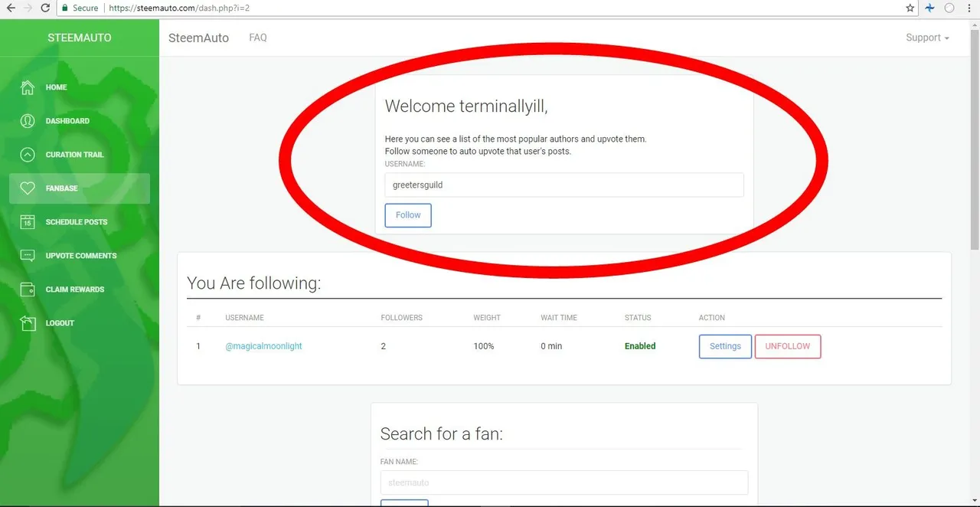Open Settings for @magicalmoonlight

point(725,346)
